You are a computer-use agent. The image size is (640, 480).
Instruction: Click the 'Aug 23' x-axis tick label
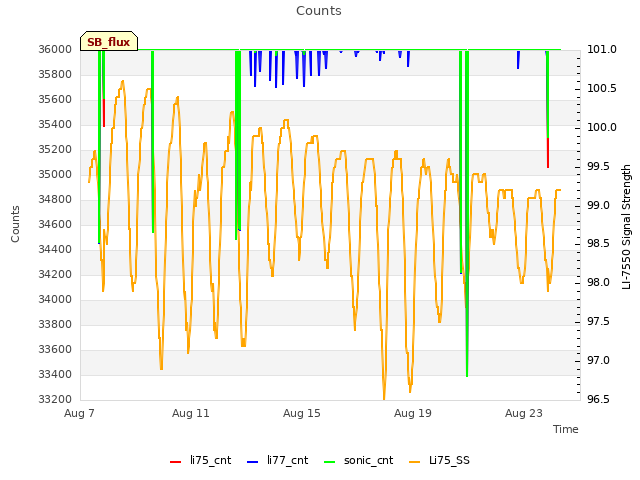pyautogui.click(x=524, y=413)
